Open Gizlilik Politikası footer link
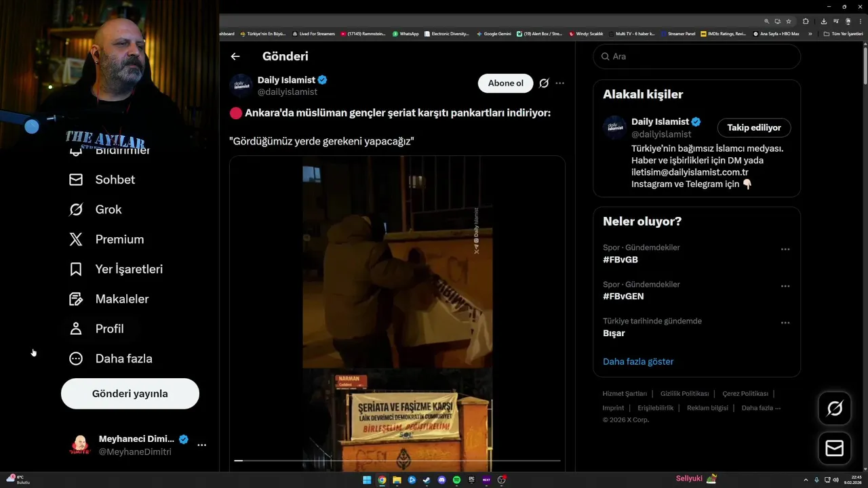 coord(684,394)
